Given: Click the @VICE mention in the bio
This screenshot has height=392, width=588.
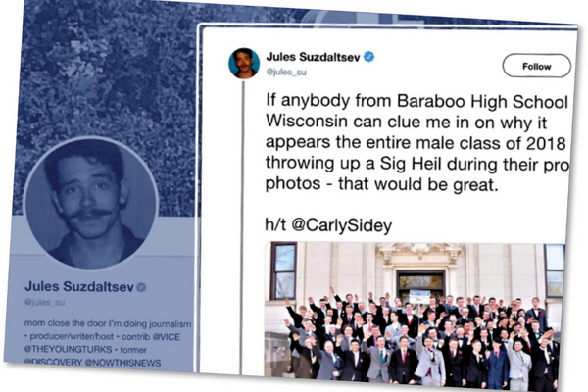Looking at the screenshot, I should pos(167,337).
